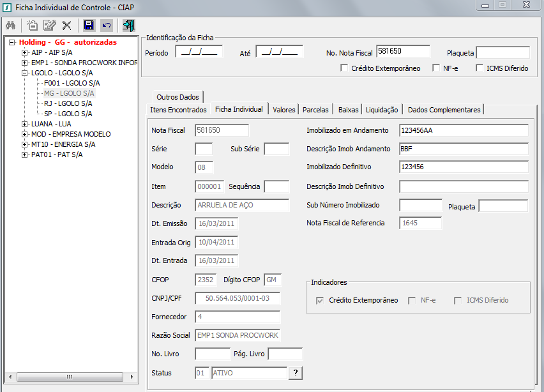The height and width of the screenshot is (392, 544).
Task: Click the exit door icon
Action: pyautogui.click(x=129, y=26)
